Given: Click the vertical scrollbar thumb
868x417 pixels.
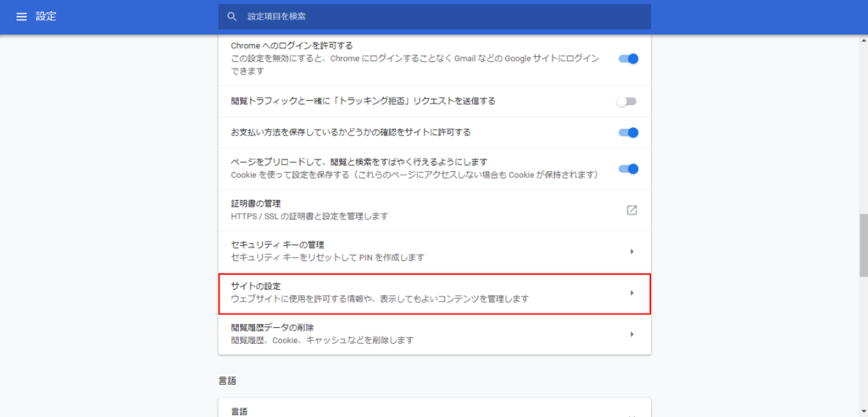Looking at the screenshot, I should click(x=863, y=245).
